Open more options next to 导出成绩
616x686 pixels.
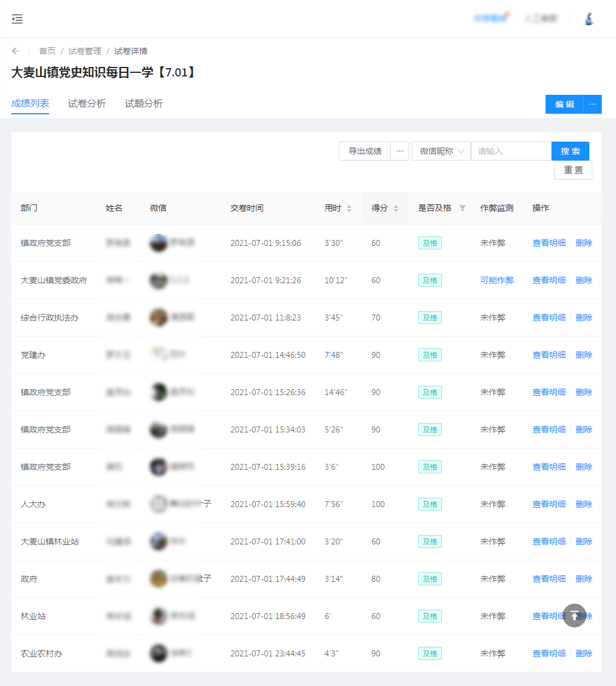(x=400, y=151)
